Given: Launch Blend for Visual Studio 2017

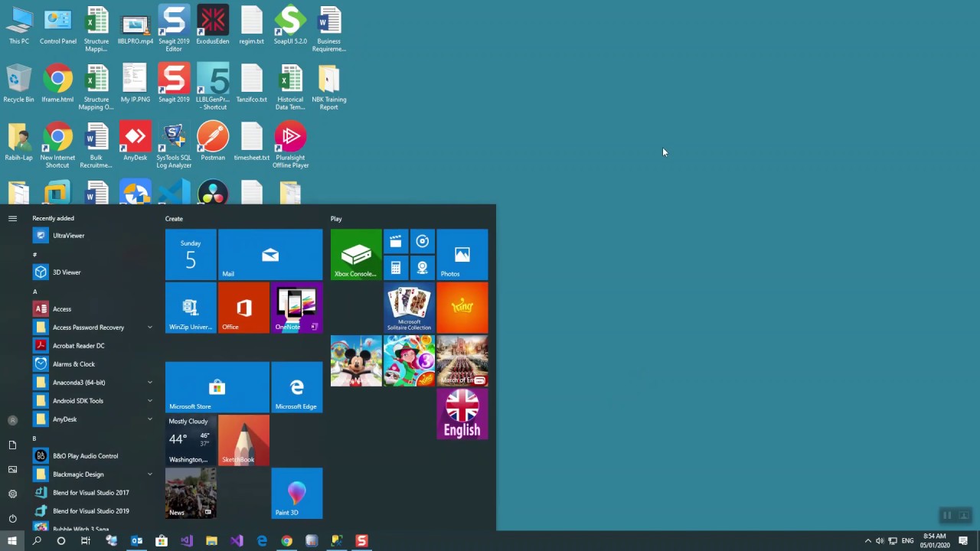Looking at the screenshot, I should click(x=93, y=493).
